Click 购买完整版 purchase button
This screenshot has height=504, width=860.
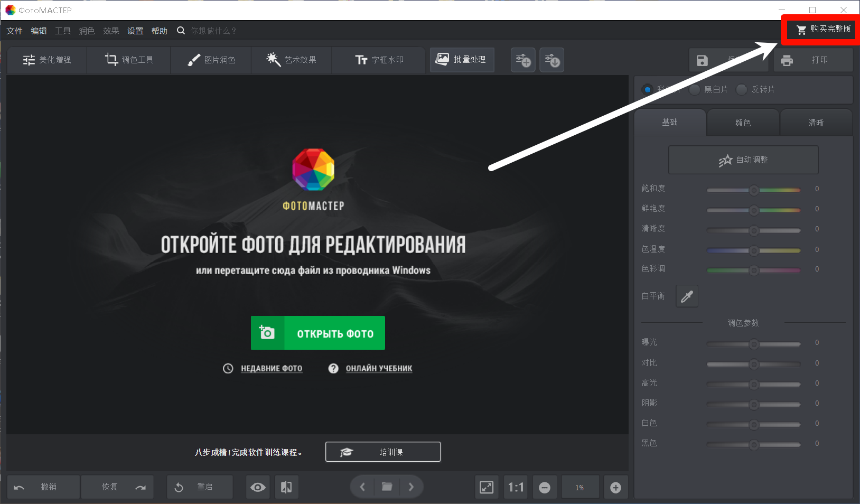click(x=823, y=30)
